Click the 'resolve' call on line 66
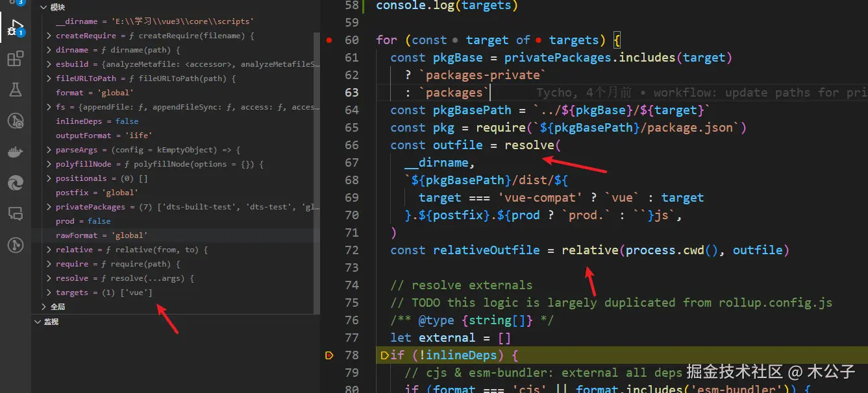Screen dimensions: 868x393 click(x=529, y=145)
